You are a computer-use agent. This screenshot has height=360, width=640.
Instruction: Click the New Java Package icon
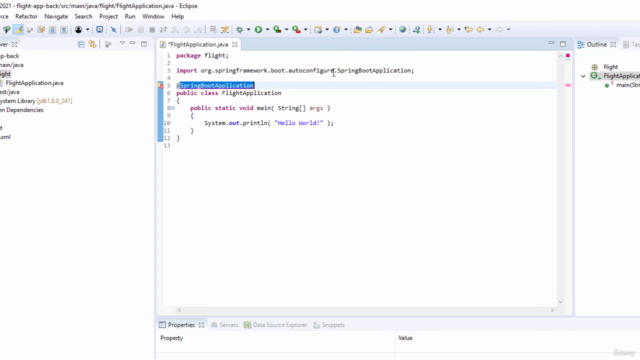(318, 29)
